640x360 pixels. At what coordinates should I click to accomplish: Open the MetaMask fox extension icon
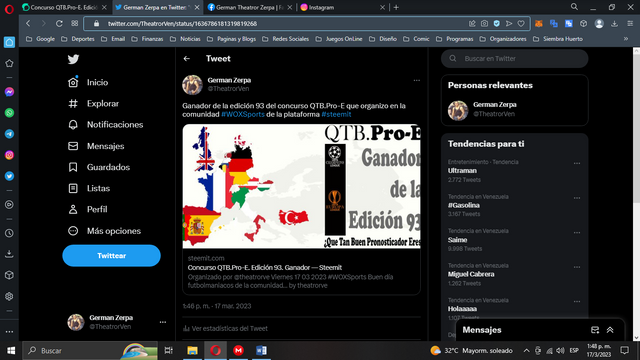click(x=539, y=24)
